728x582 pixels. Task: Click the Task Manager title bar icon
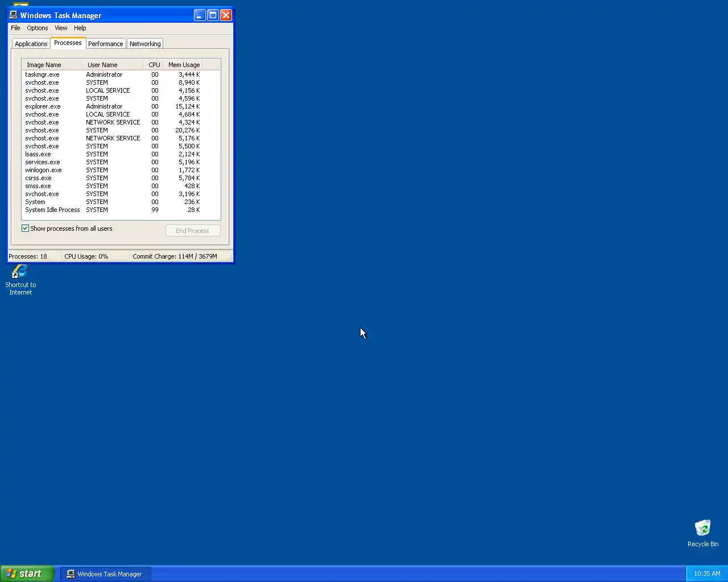click(x=14, y=15)
